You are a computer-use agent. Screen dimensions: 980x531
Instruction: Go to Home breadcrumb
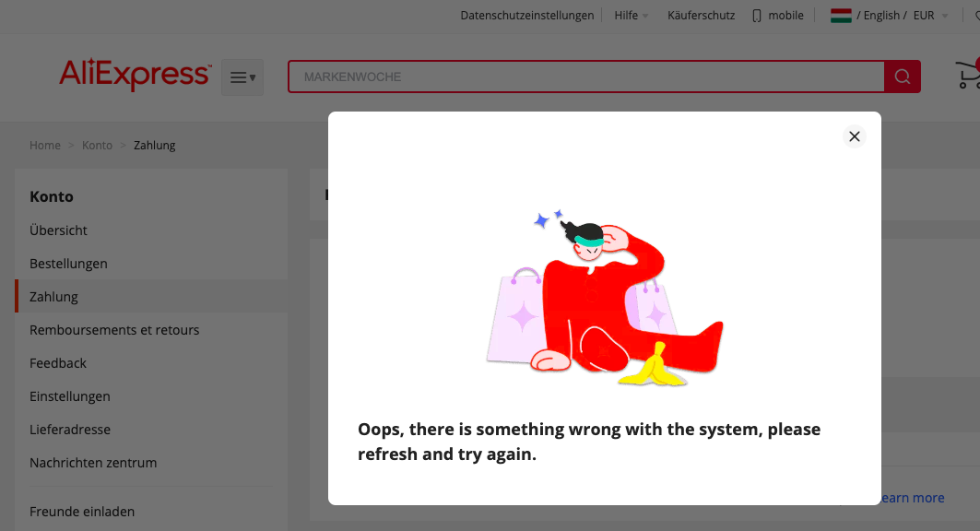click(x=44, y=146)
